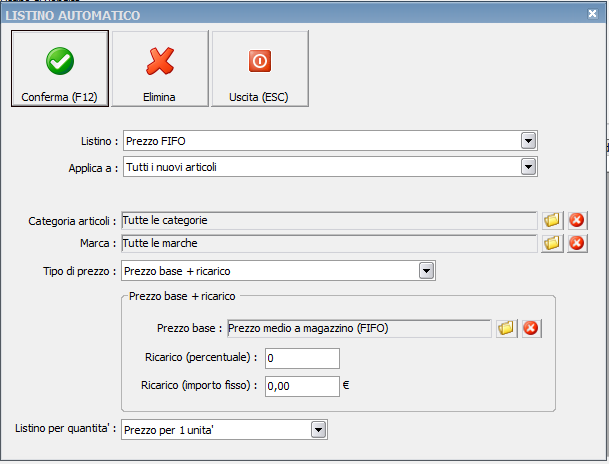Click the Prezzo base field showing FIFO
The height and width of the screenshot is (464, 609).
pos(359,328)
